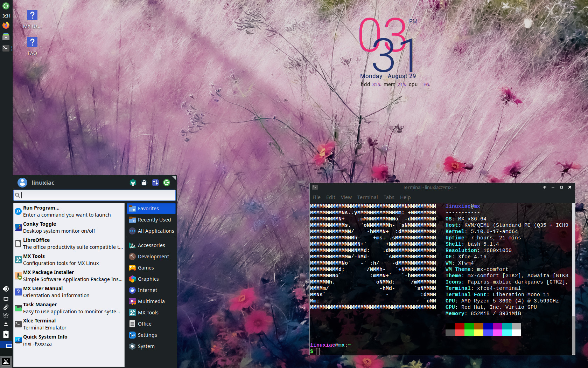Image resolution: width=588 pixels, height=368 pixels.
Task: Open the Settings category
Action: (151, 335)
